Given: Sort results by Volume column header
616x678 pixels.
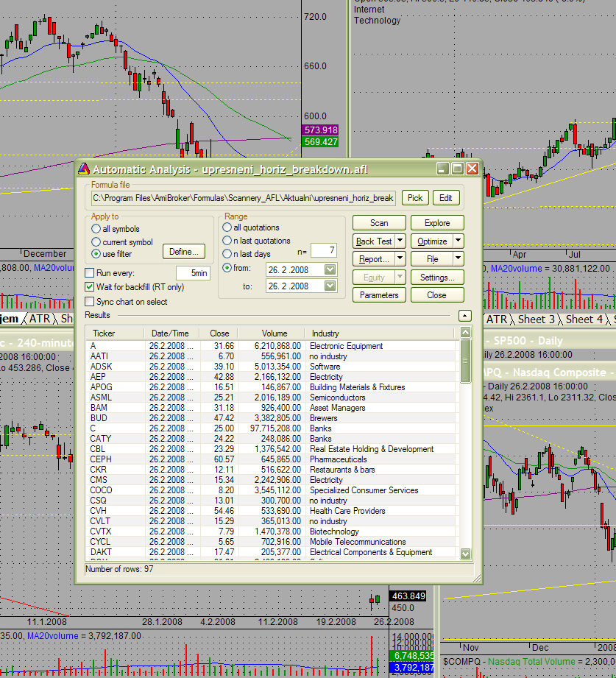Looking at the screenshot, I should (x=271, y=333).
